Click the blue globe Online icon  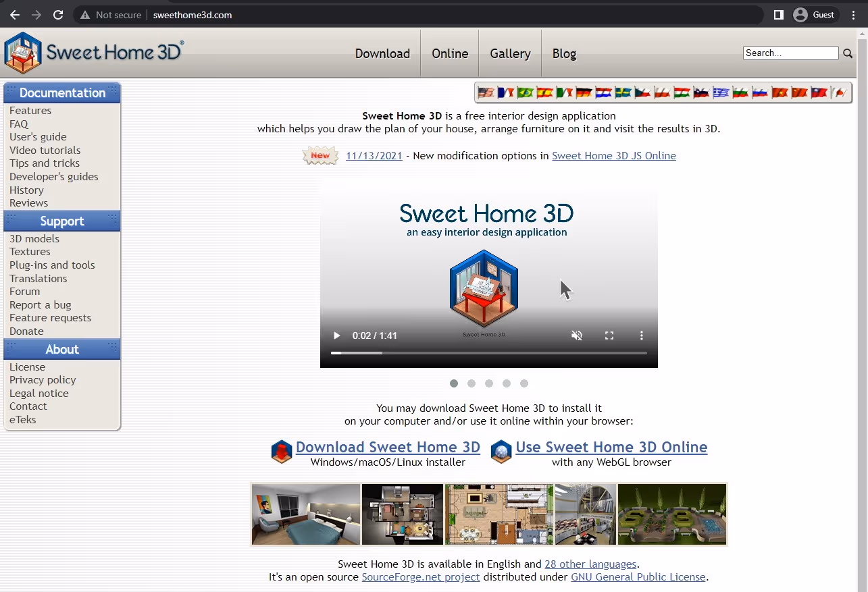(501, 452)
